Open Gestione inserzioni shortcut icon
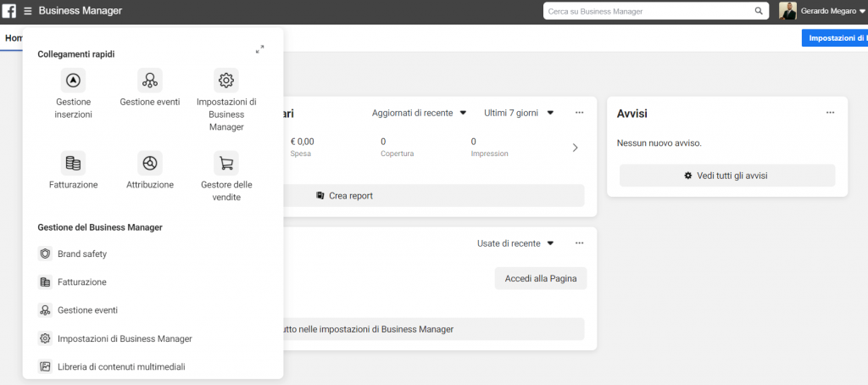Screen dimensions: 868x385 [x=73, y=81]
